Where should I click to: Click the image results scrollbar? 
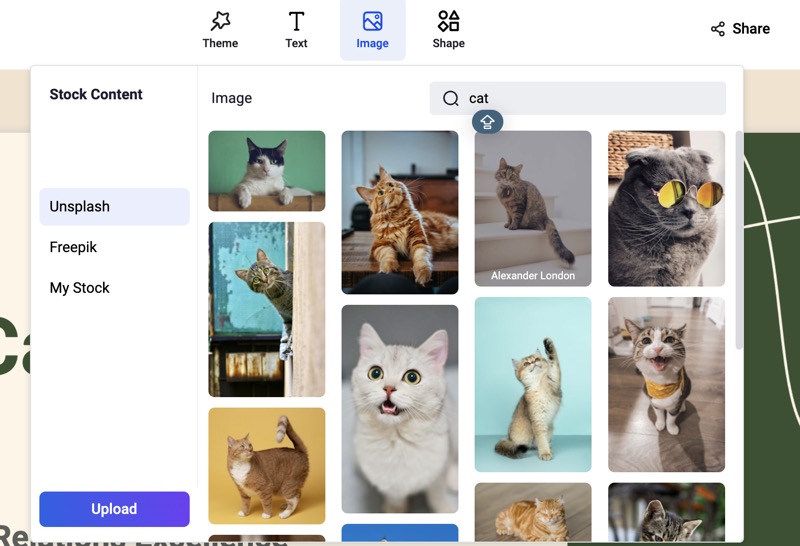click(739, 240)
